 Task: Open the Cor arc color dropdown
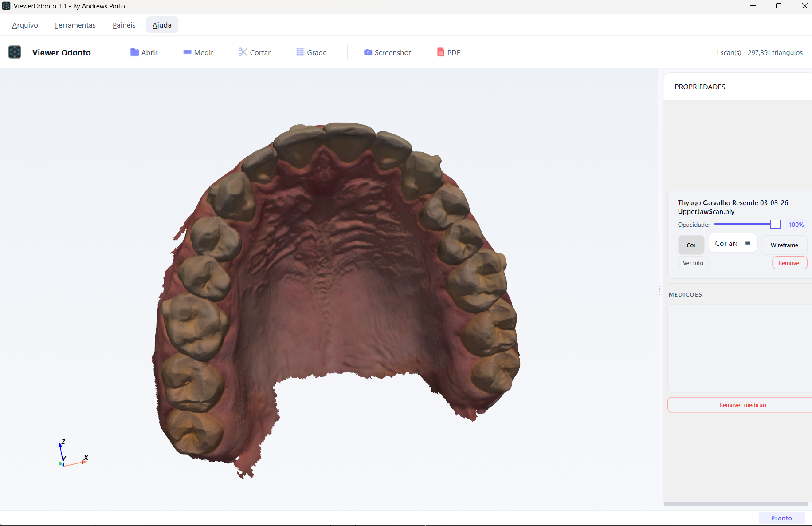tap(733, 243)
